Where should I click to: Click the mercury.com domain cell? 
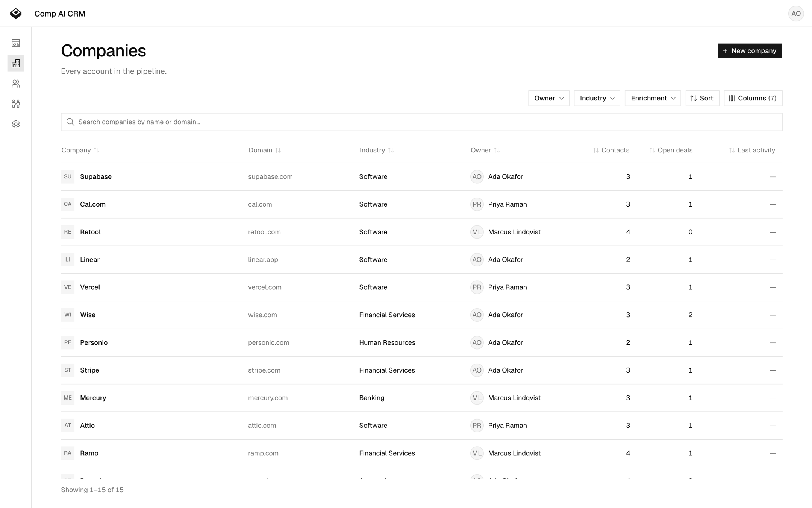click(x=268, y=398)
